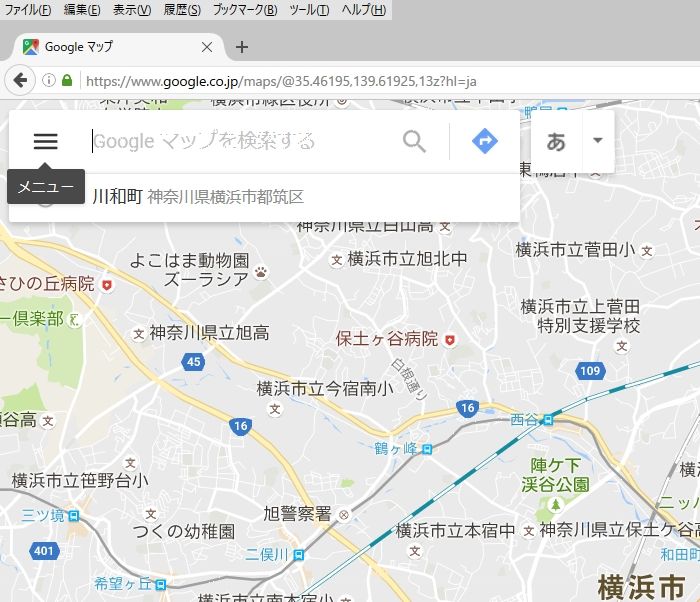Click the 三ツ境 station icon
Screen dimensions: 700x602
coord(74,516)
